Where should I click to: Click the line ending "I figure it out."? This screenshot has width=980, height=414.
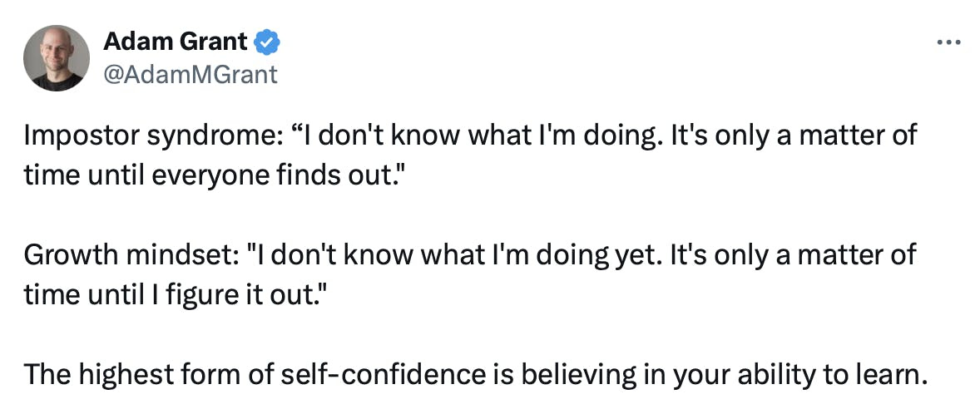[171, 293]
